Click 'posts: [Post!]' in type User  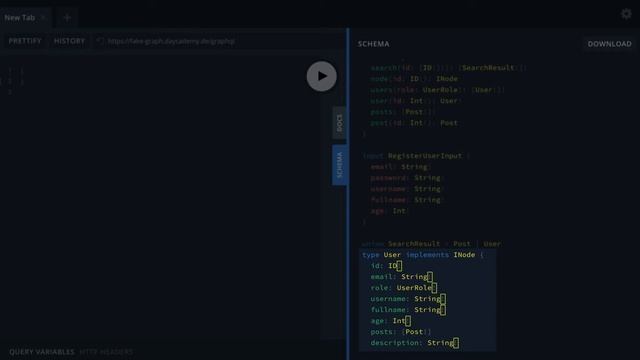[x=401, y=332]
